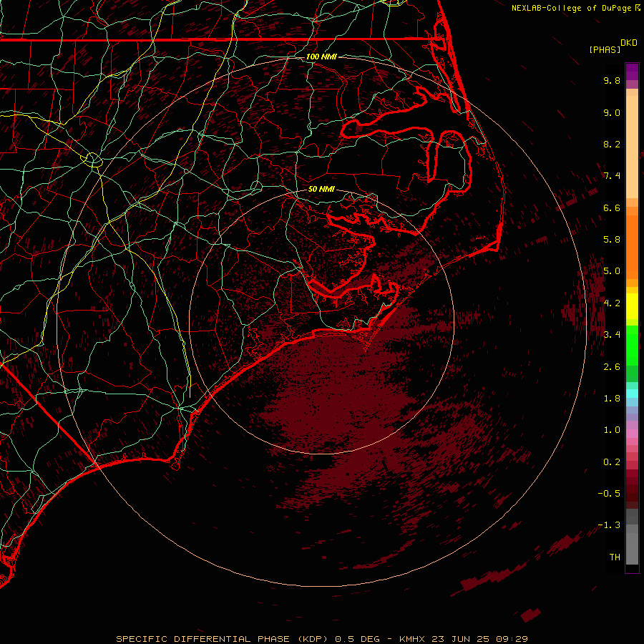Viewport: 644px width, 644px height.
Task: Click the NEXLAB-College of DuPage credit text
Action: coord(572,8)
